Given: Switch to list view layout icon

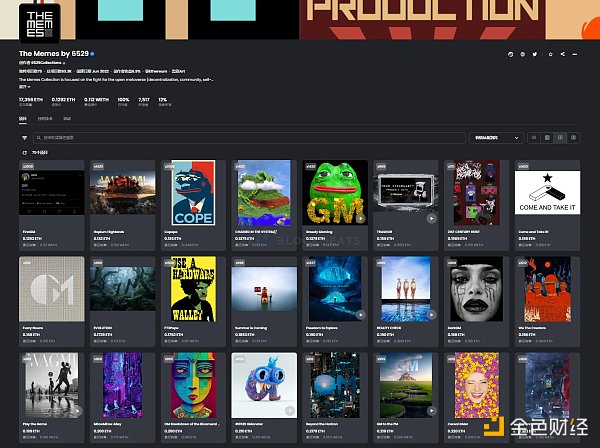Looking at the screenshot, I should pyautogui.click(x=536, y=136).
